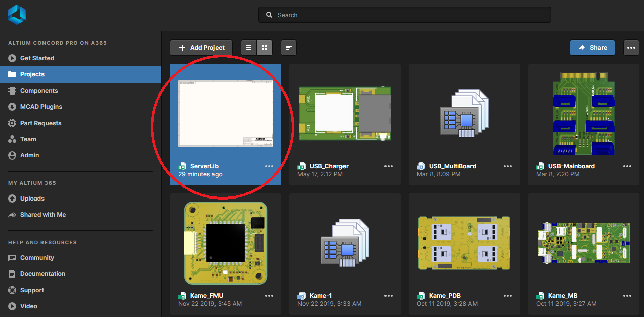Click the Kame_MB project type icon

click(540, 296)
